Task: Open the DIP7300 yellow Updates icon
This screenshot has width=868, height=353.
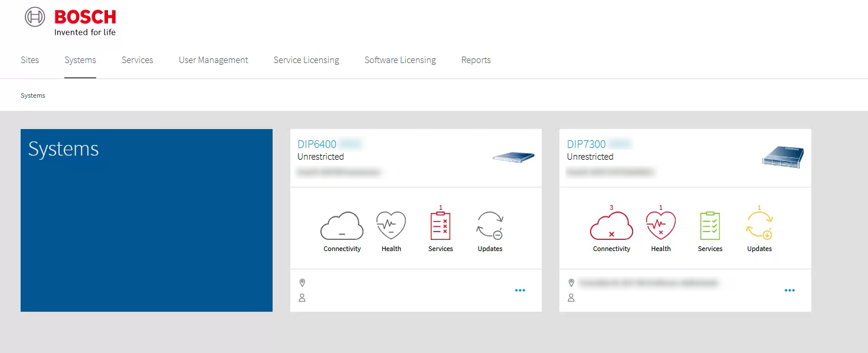Action: click(759, 226)
